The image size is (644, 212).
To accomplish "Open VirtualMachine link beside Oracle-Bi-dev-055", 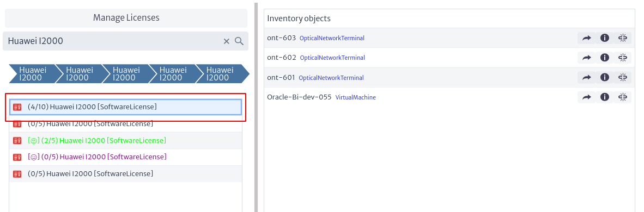I will [356, 98].
